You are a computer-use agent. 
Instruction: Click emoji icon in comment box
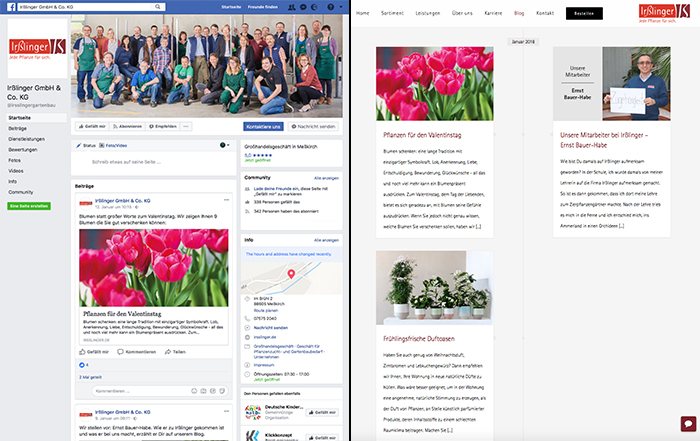pos(194,391)
